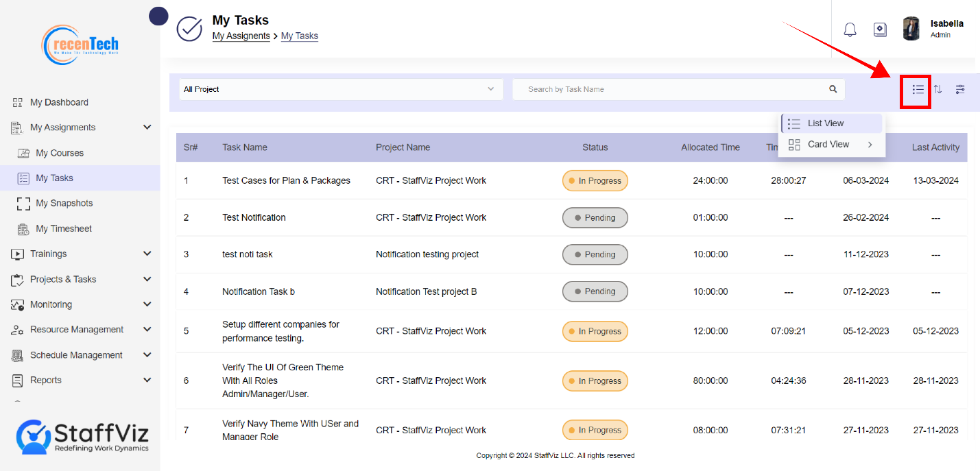Expand Resource Management using its chevron

[x=147, y=330]
